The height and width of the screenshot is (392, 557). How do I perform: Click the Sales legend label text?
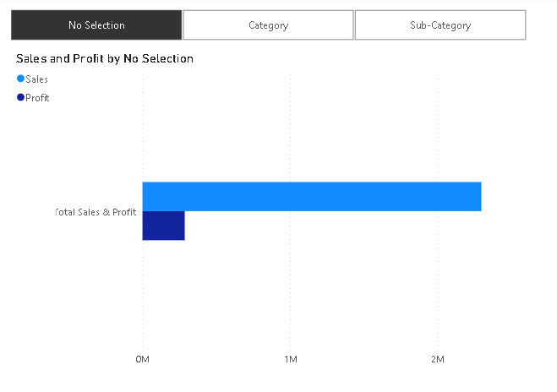click(x=37, y=79)
